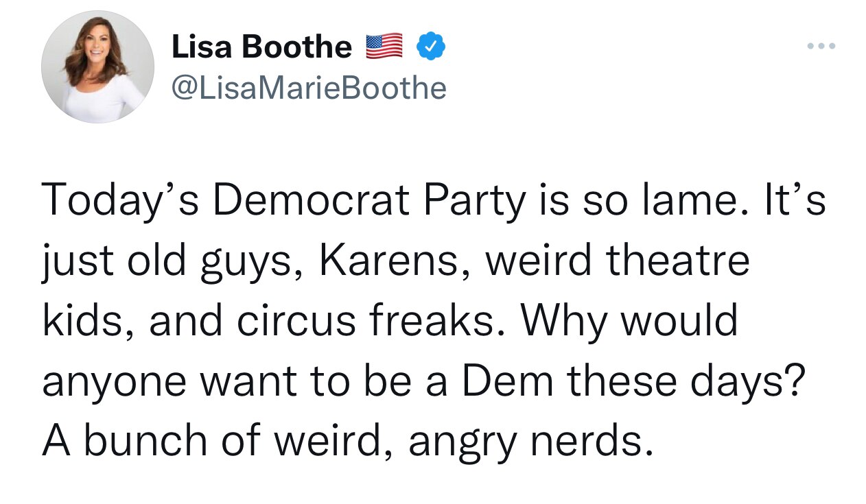Open the @LisaMarieBoothe handle link
This screenshot has height=504, width=866.
tap(309, 88)
